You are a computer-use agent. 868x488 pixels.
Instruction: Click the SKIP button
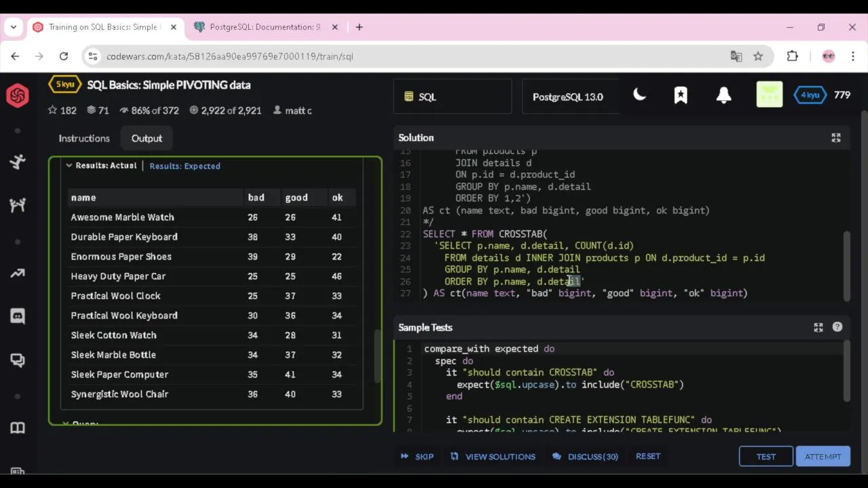pyautogui.click(x=417, y=457)
